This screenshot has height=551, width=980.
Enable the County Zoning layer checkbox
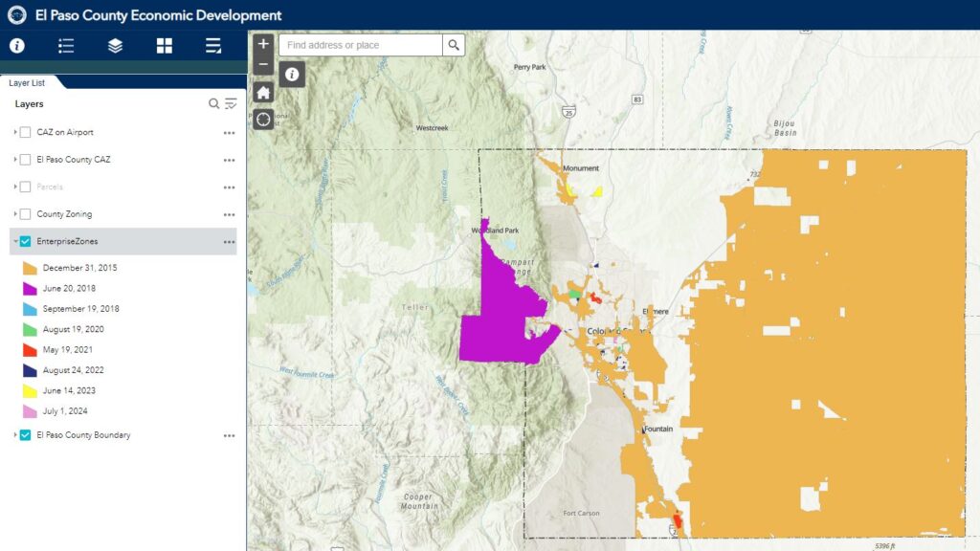pos(26,214)
